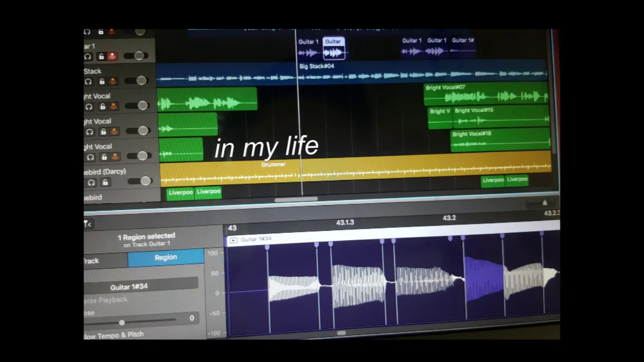The height and width of the screenshot is (362, 644).
Task: Select the Bright Vocal#18 region
Action: click(500, 140)
